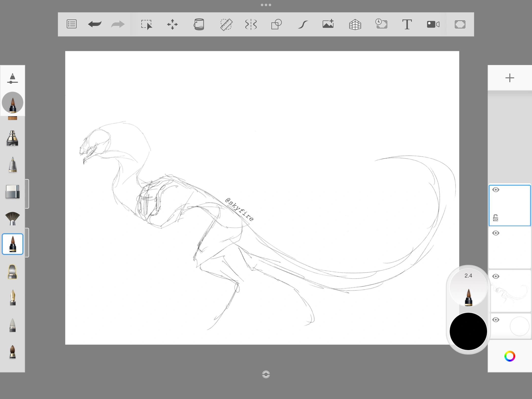Open the marking menu via the list icon
The height and width of the screenshot is (399, 532).
pyautogui.click(x=71, y=24)
